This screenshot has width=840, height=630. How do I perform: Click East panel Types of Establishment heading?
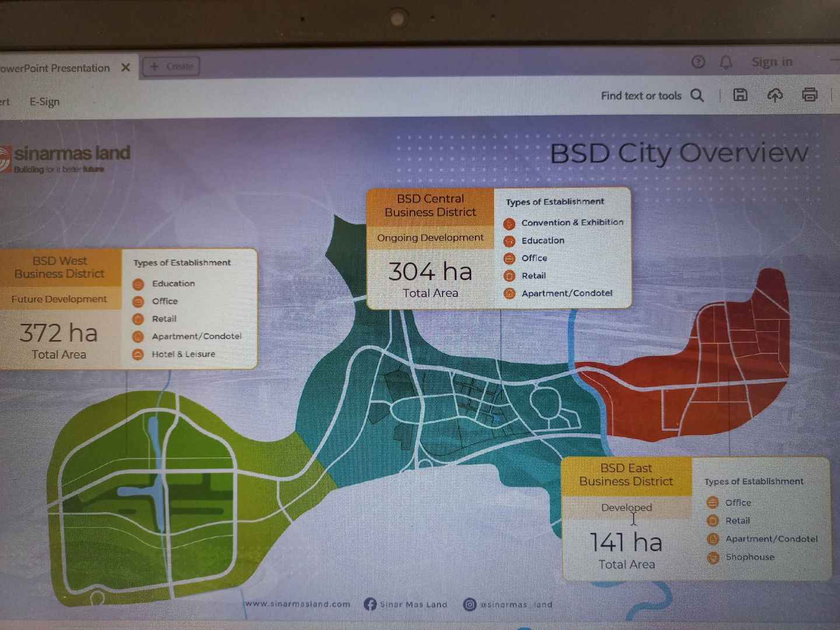[754, 482]
